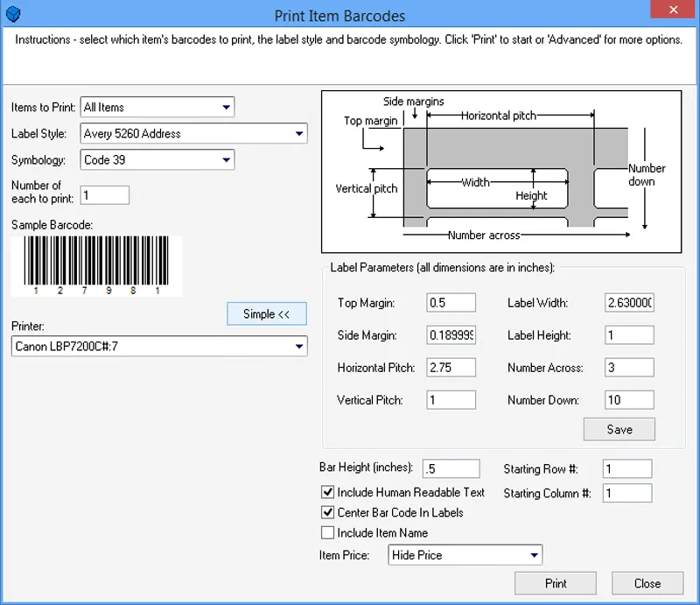Click the Horizontal Pitch field
This screenshot has height=605, width=700.
(x=451, y=367)
